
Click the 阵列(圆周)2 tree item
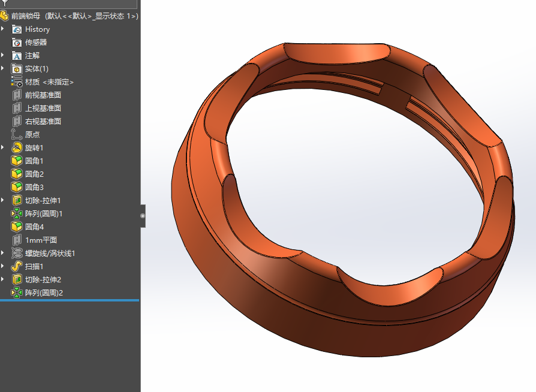tap(44, 293)
